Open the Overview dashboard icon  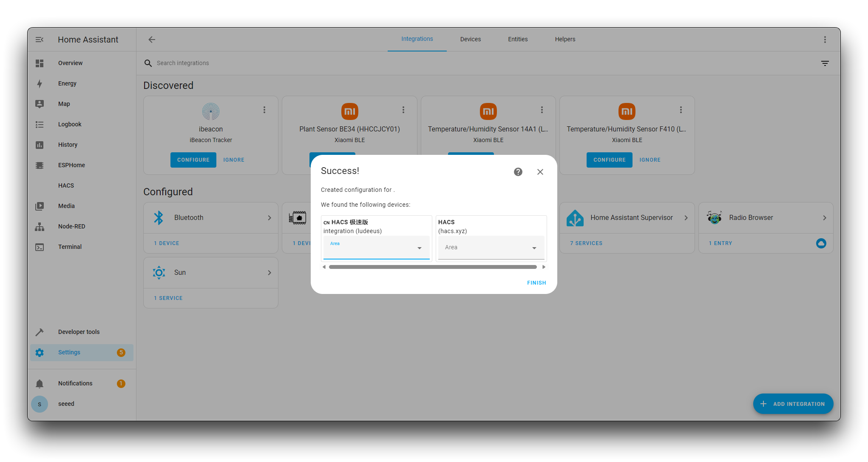pos(40,63)
